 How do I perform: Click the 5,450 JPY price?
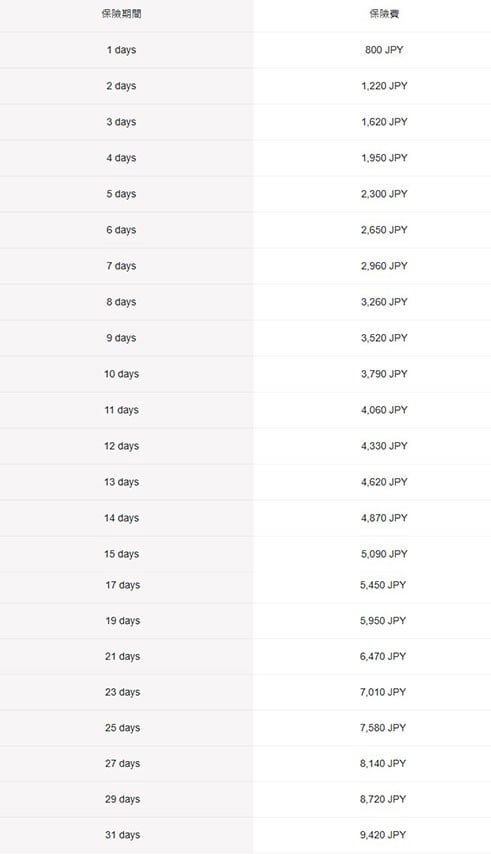[x=383, y=585]
